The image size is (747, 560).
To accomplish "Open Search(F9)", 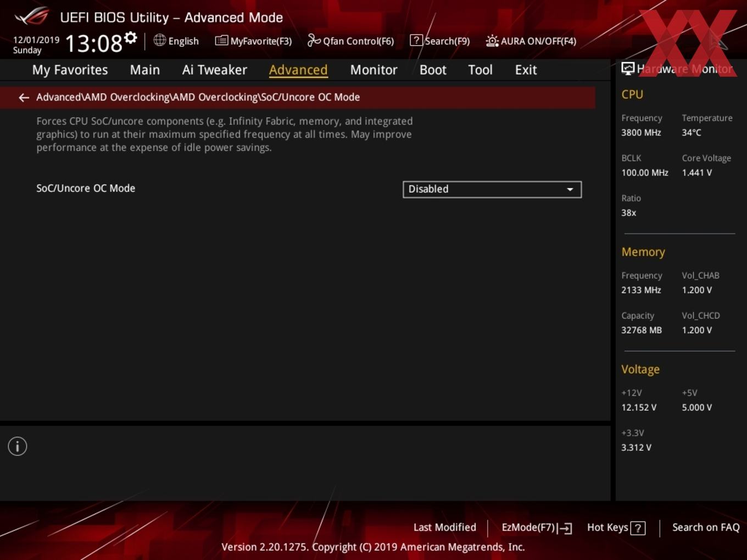I will point(440,41).
